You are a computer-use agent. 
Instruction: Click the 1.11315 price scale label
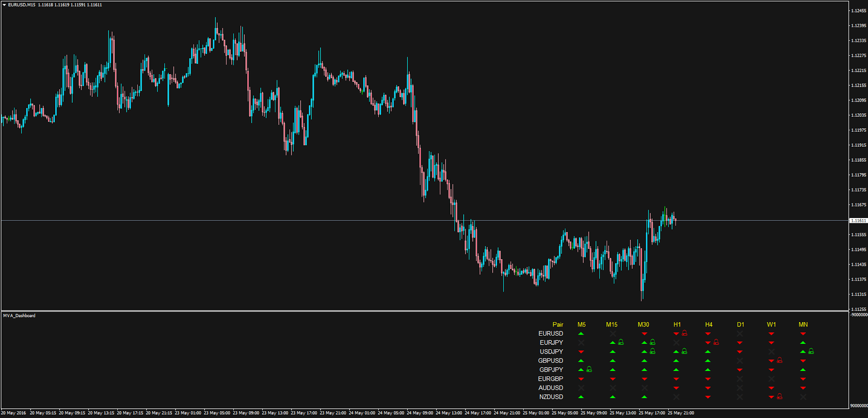pyautogui.click(x=859, y=294)
